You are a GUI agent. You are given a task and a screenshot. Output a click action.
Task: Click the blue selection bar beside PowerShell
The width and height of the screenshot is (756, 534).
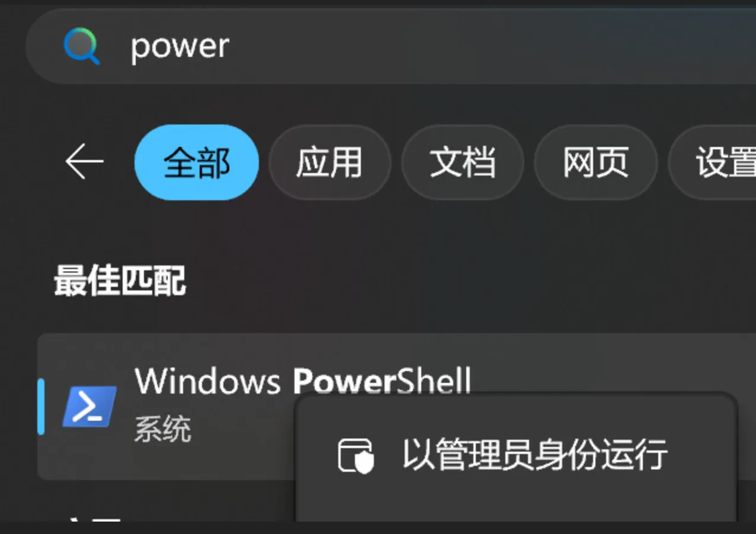[x=41, y=407]
